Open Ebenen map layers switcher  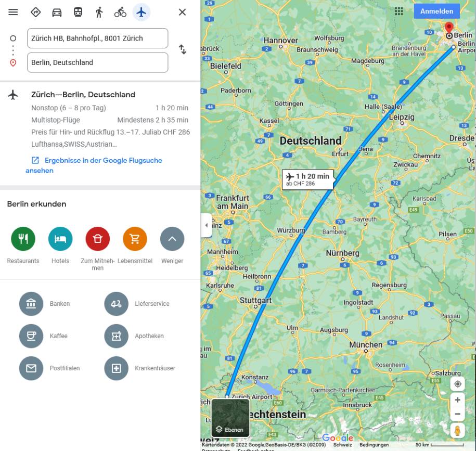tap(230, 418)
